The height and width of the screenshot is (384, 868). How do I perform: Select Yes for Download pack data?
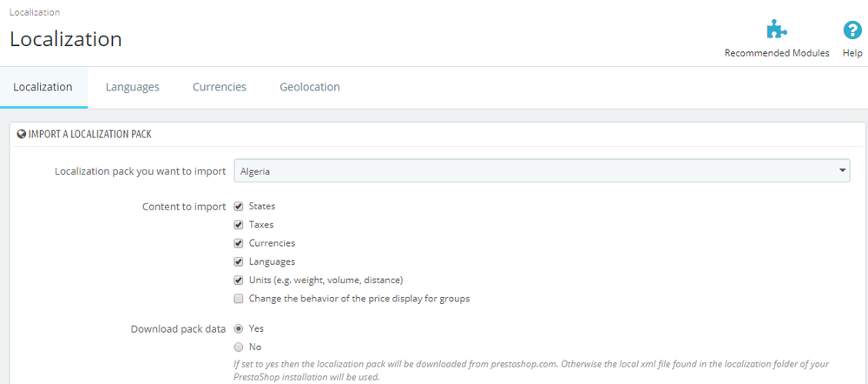(239, 328)
